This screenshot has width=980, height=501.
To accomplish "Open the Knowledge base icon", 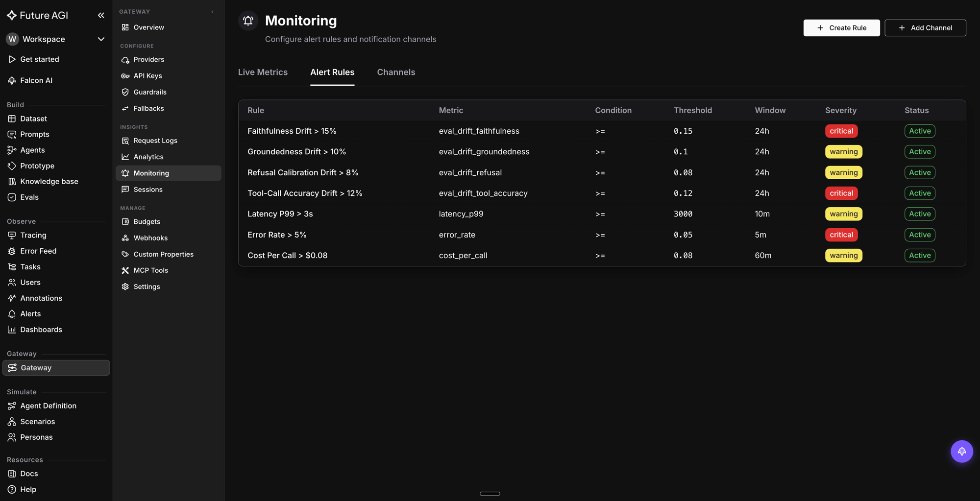I will click(12, 181).
